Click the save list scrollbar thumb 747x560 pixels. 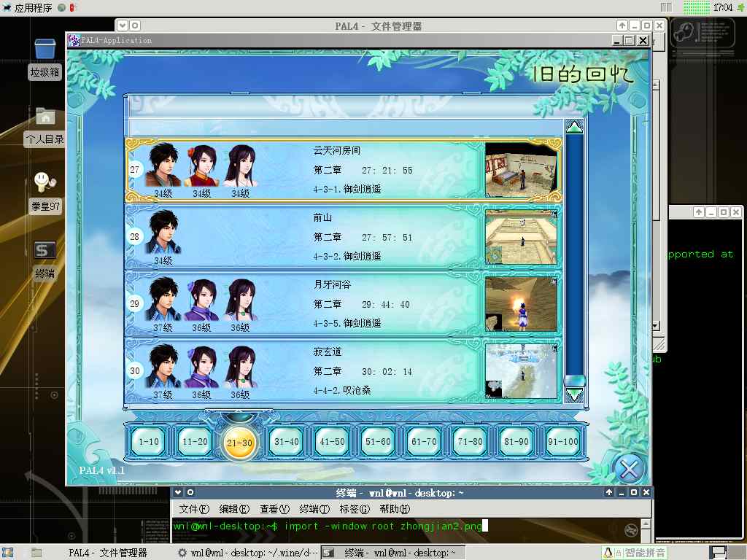pos(574,381)
